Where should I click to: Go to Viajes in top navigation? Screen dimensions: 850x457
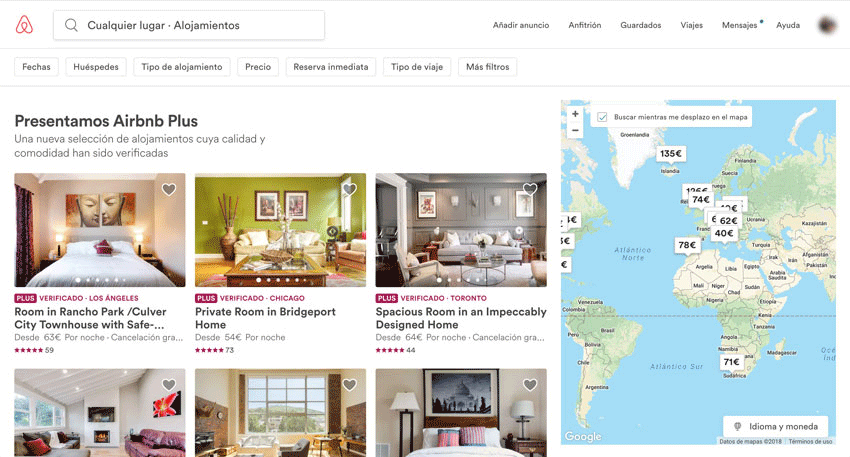[x=692, y=25]
